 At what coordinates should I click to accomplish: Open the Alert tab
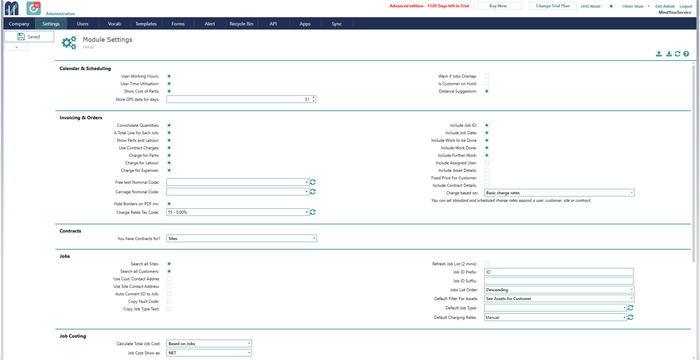(210, 24)
